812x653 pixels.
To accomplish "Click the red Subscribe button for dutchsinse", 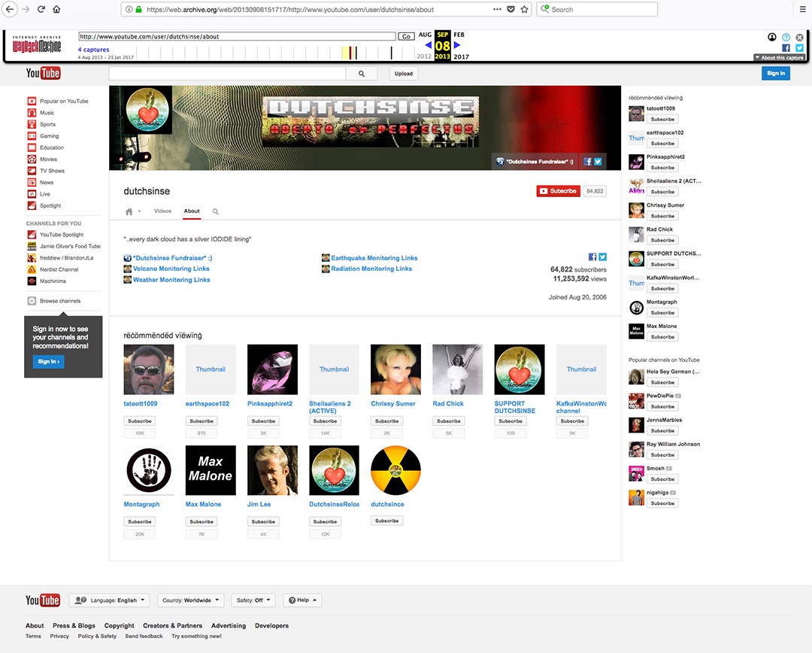I will [x=558, y=191].
